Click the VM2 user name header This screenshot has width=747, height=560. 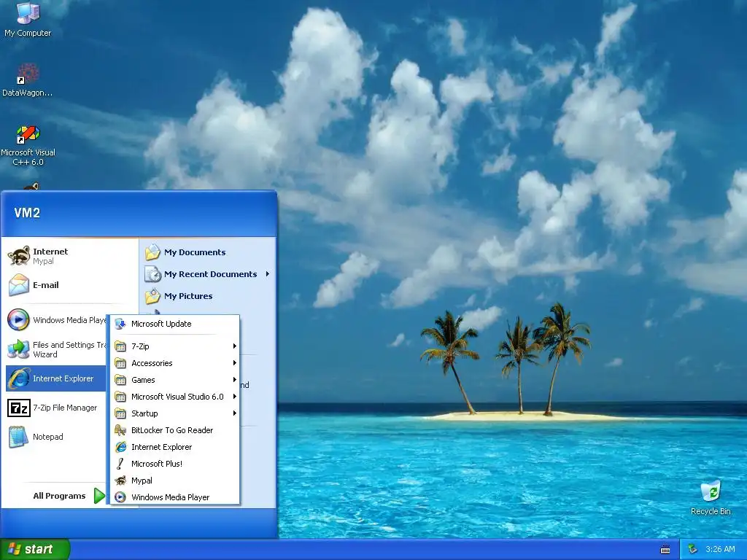[27, 213]
